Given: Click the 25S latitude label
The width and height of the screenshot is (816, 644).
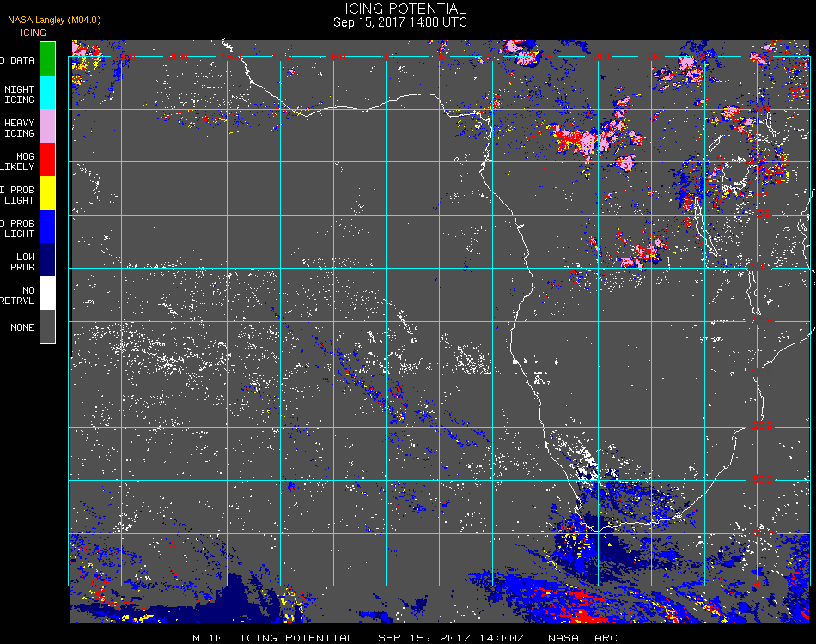Looking at the screenshot, I should (x=763, y=426).
